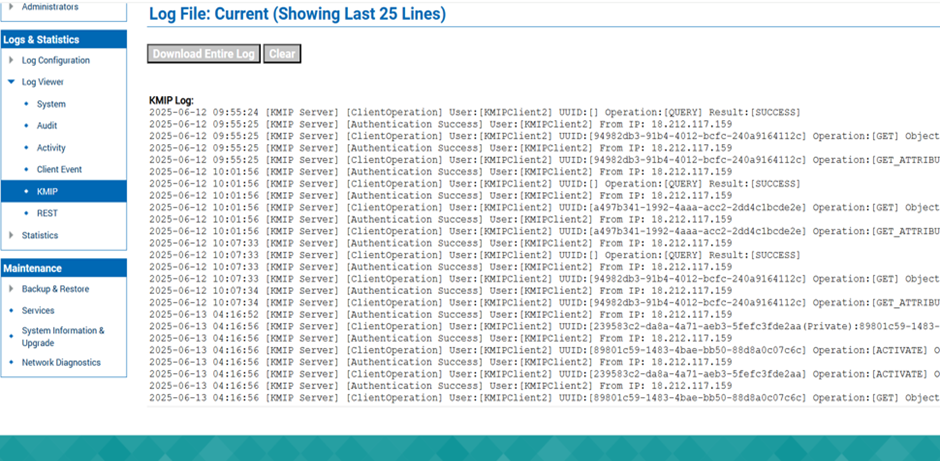This screenshot has width=940, height=461.
Task: Click the 10:01:56 a497b341 GET_ATTRIBU line
Action: (544, 231)
